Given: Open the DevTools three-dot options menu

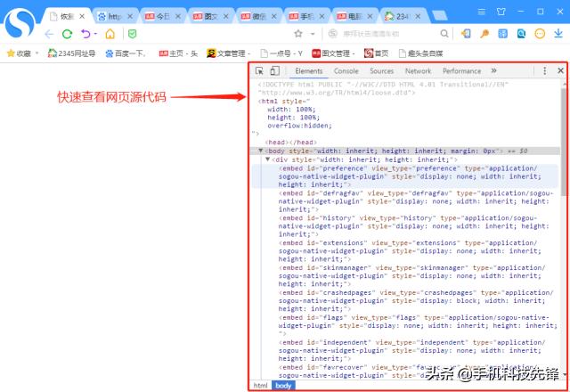Looking at the screenshot, I should click(544, 70).
